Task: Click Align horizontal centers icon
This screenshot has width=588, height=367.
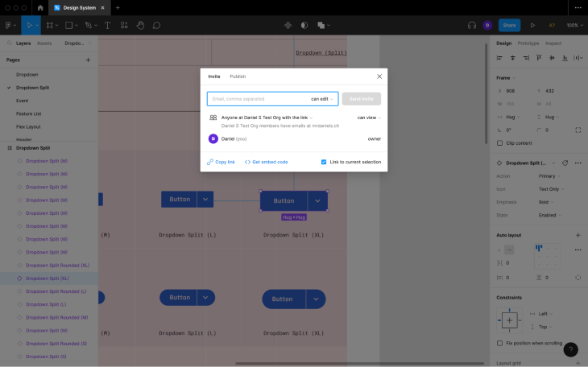Action: tap(512, 58)
